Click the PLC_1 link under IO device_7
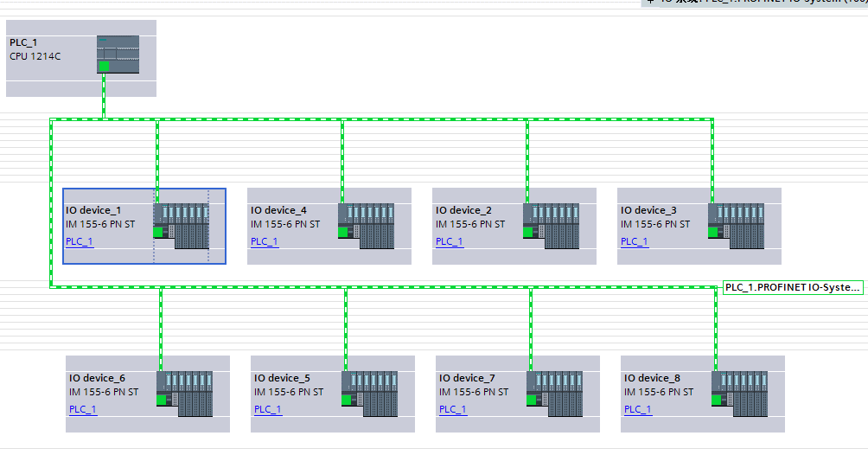868x455 pixels. [453, 410]
